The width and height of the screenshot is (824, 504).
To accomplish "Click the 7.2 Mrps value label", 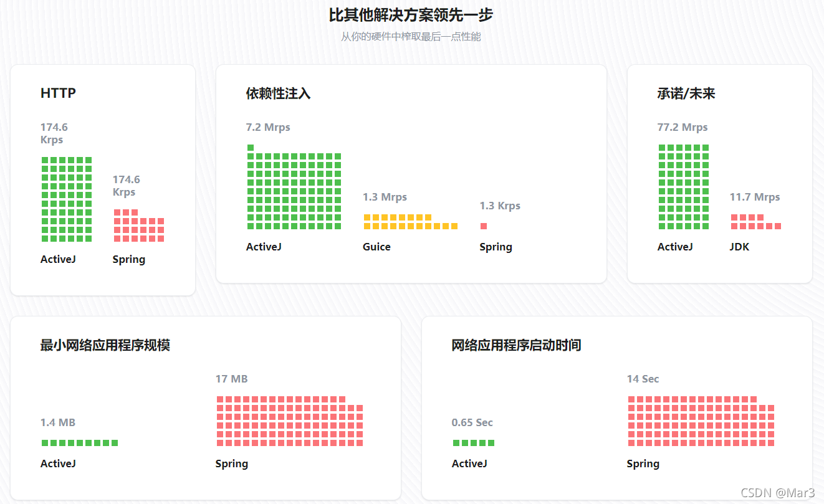I will click(x=267, y=127).
